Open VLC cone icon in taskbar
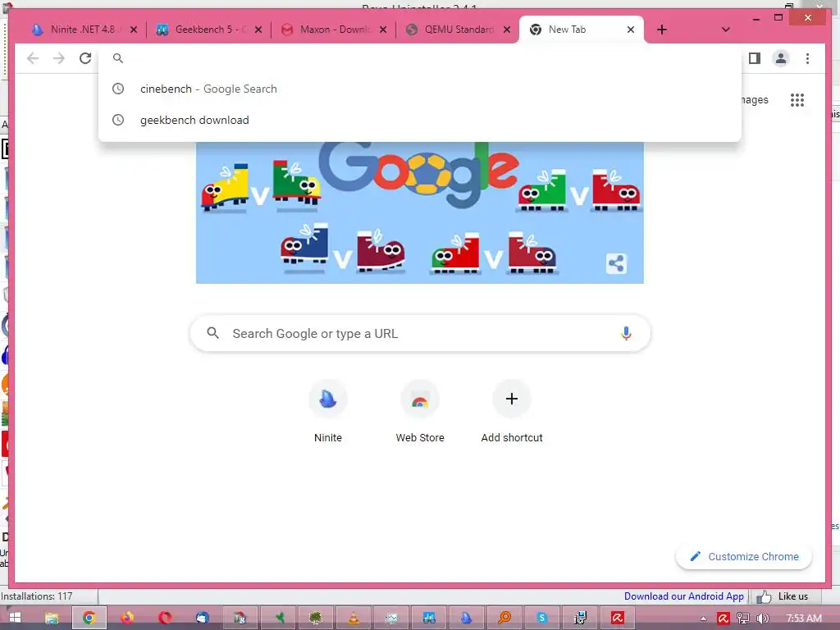Viewport: 840px width, 630px height. coord(354,619)
